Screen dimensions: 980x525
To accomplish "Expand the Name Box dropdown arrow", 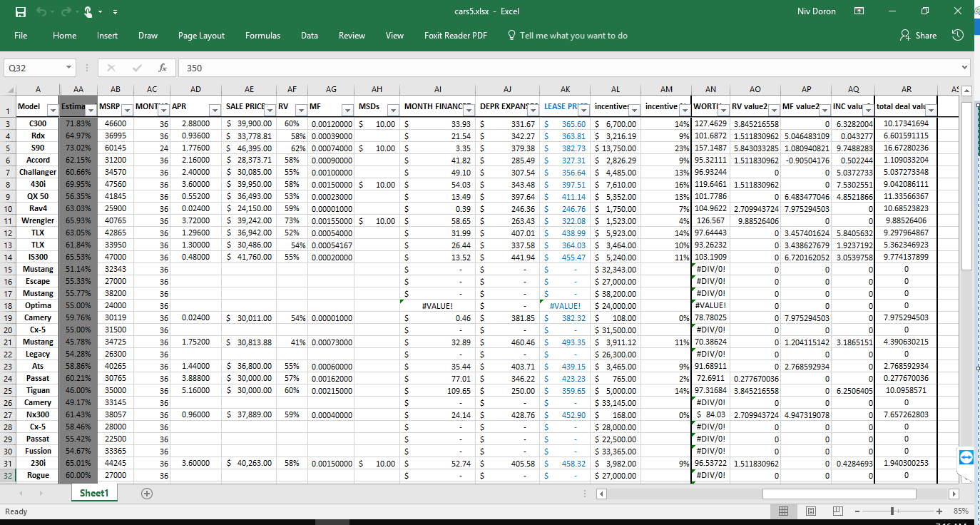I will [x=68, y=68].
